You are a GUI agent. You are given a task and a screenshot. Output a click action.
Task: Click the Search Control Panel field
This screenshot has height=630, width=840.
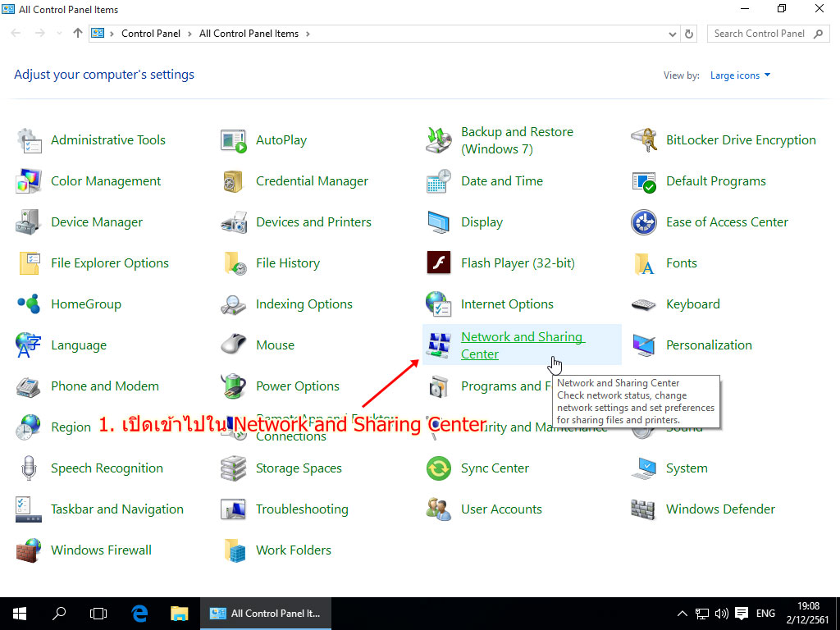pos(758,34)
